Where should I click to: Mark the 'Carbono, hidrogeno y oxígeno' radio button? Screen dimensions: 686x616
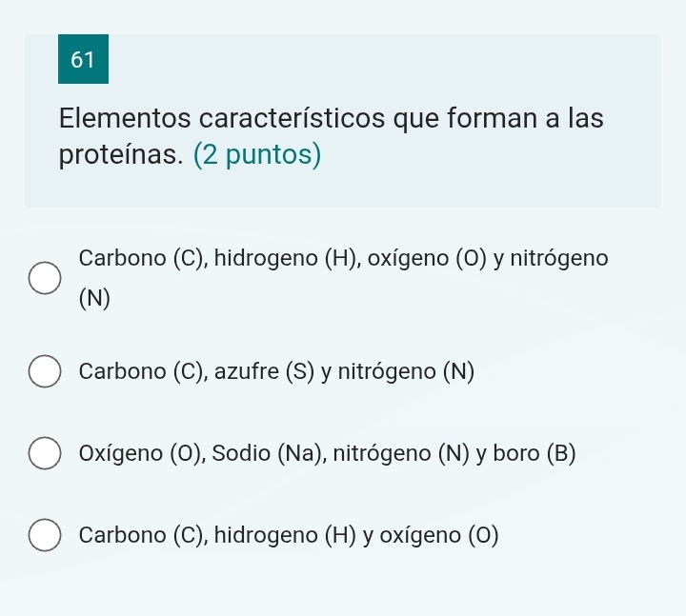coord(43,534)
